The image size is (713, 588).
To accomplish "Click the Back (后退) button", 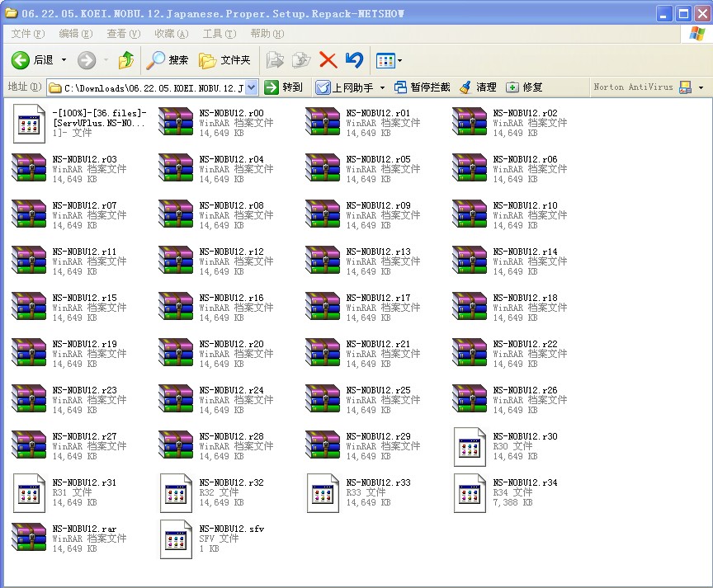I will pyautogui.click(x=33, y=60).
